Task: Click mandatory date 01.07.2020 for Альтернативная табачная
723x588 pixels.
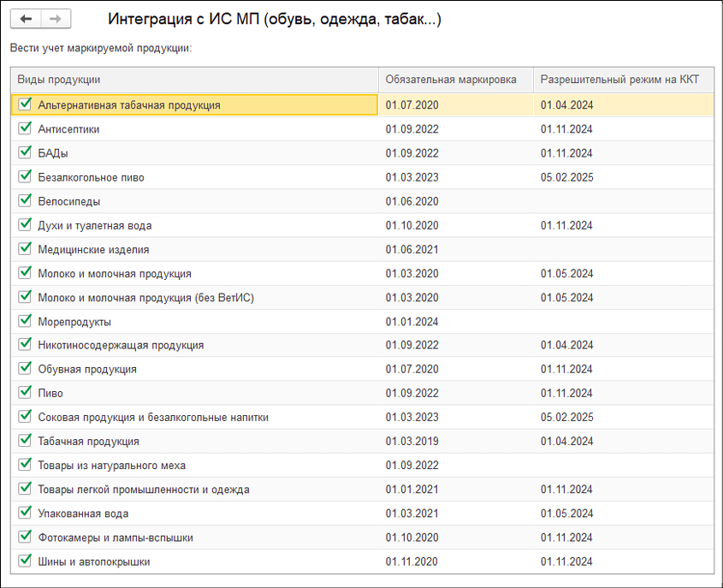Action: [x=412, y=105]
